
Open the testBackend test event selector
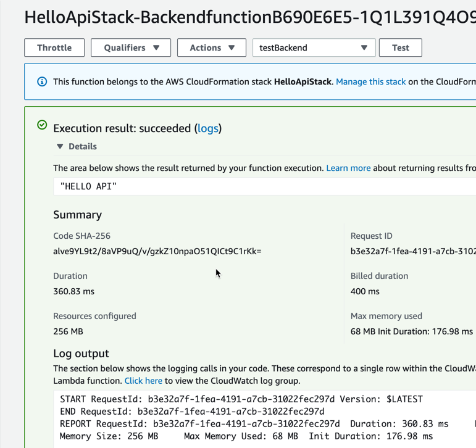[314, 48]
